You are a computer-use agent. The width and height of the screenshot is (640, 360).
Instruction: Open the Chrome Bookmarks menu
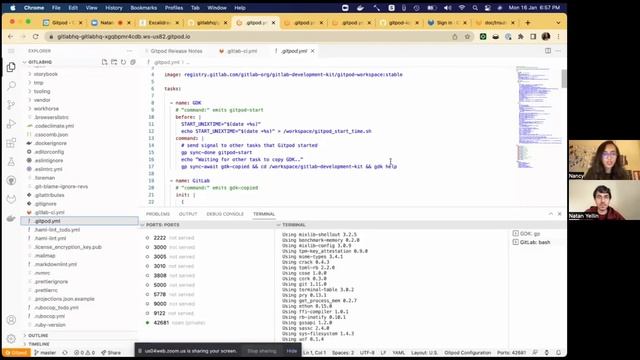tap(144, 8)
